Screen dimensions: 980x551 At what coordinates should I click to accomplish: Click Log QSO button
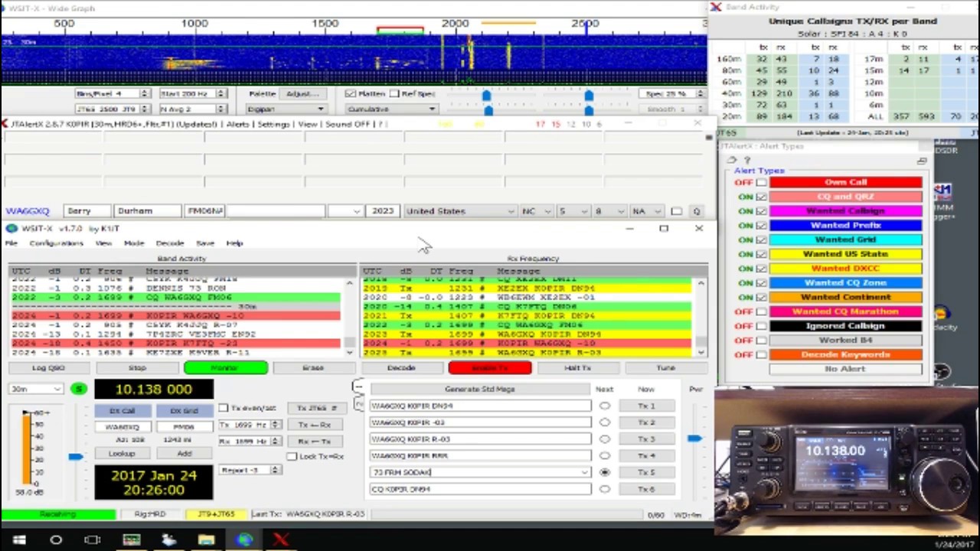48,368
